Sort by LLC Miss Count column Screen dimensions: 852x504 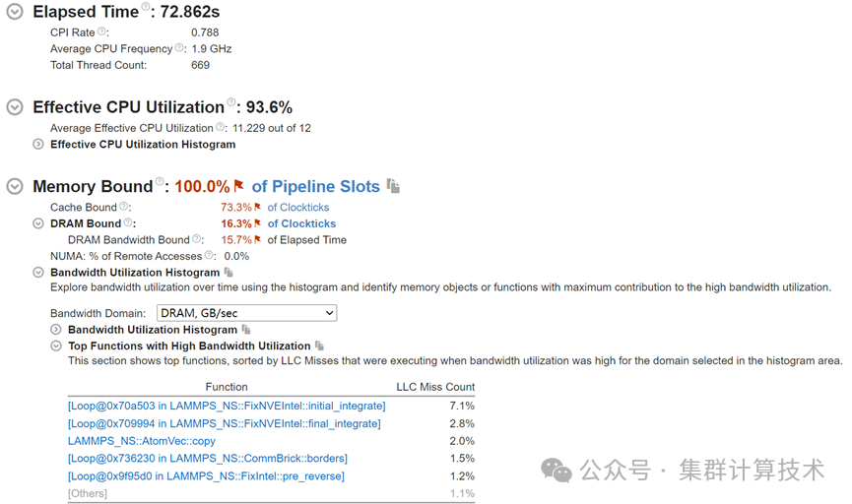tap(434, 387)
